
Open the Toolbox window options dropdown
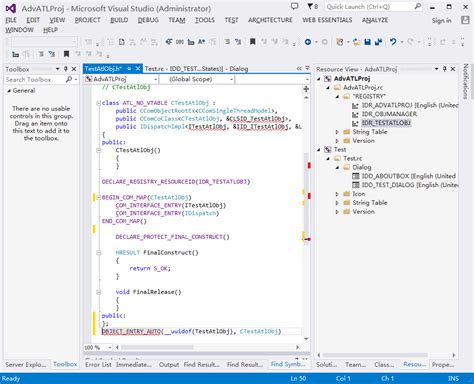(57, 69)
